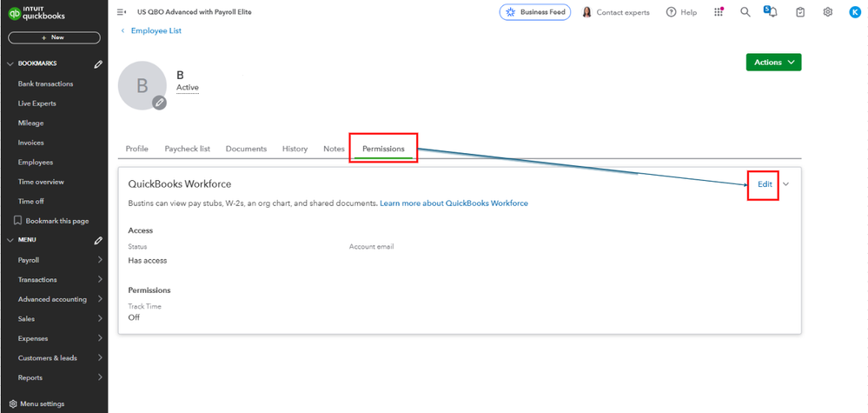Open the K user profile avatar
Viewport: 868px width, 413px height.
pyautogui.click(x=855, y=12)
